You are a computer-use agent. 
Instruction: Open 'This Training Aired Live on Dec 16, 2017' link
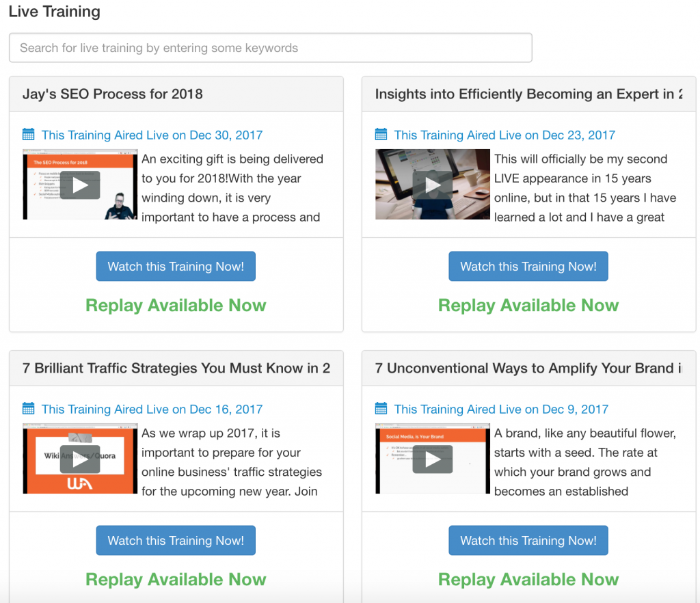[152, 410]
